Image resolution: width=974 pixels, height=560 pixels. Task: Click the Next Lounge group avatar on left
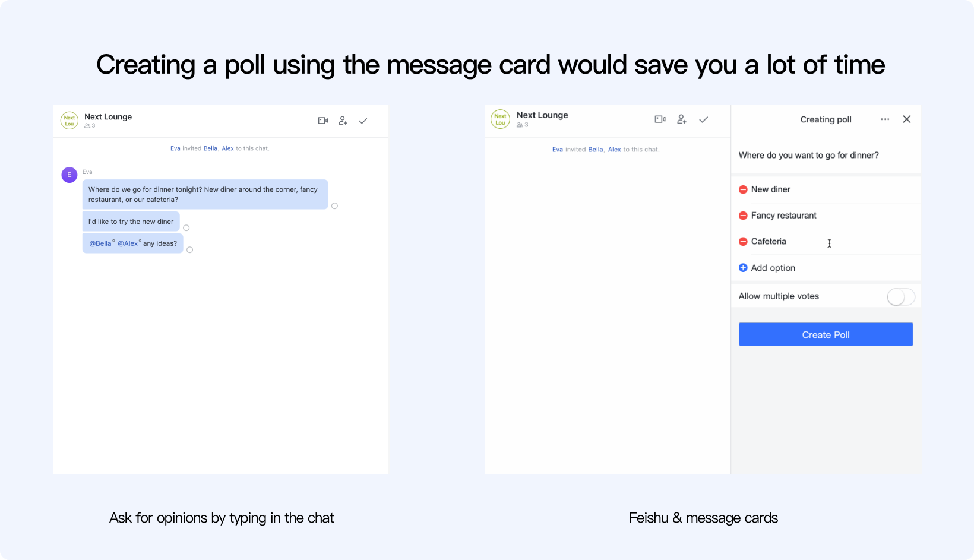point(69,121)
